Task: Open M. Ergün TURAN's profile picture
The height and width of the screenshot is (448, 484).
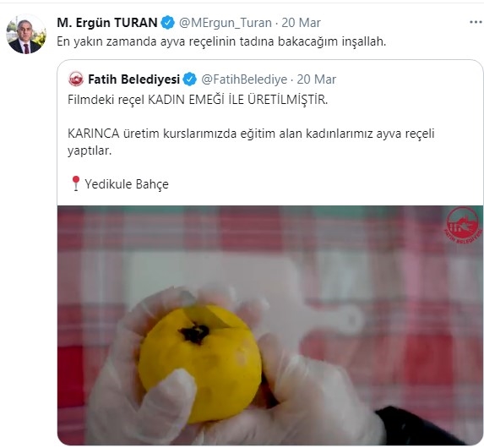Action: [26, 35]
